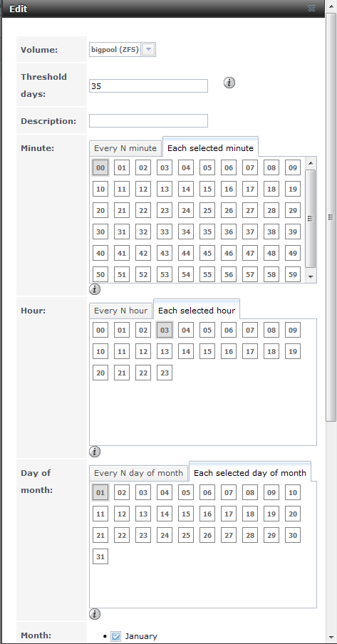Viewport: 337px width, 644px height.
Task: Close the Edit dialog with the X icon
Action: point(311,9)
